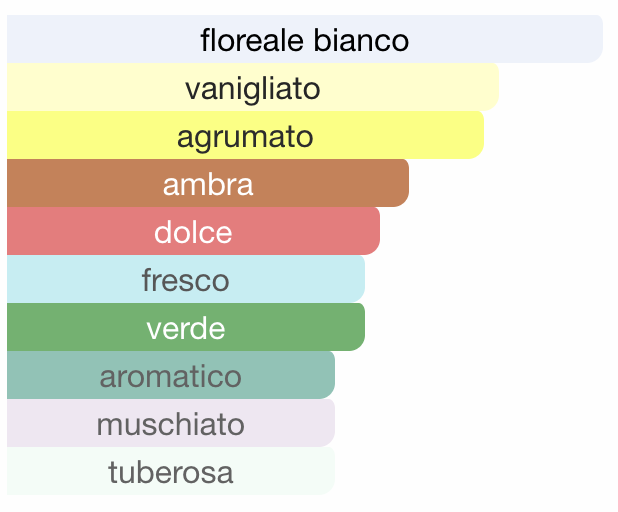618x512 pixels.
Task: Click the white 'ambra' text
Action: [x=208, y=184]
